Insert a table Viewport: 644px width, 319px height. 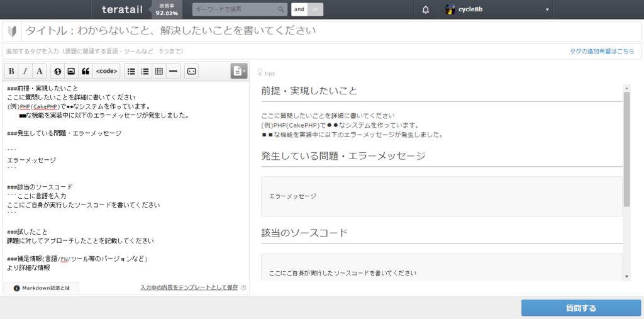tap(159, 71)
